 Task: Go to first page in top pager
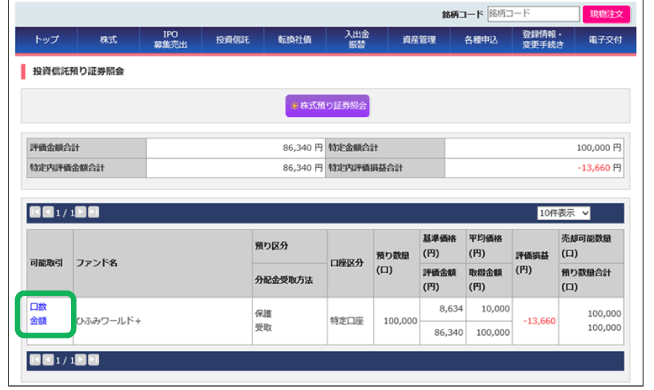[35, 212]
